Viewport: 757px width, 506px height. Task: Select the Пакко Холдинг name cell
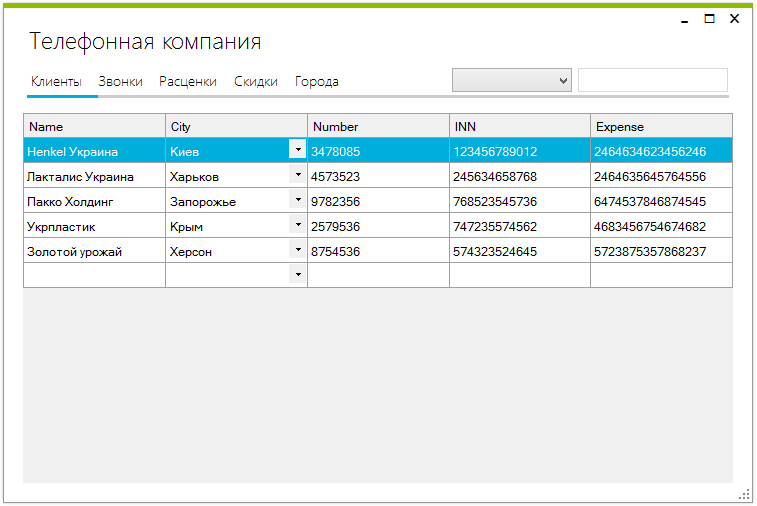click(95, 201)
